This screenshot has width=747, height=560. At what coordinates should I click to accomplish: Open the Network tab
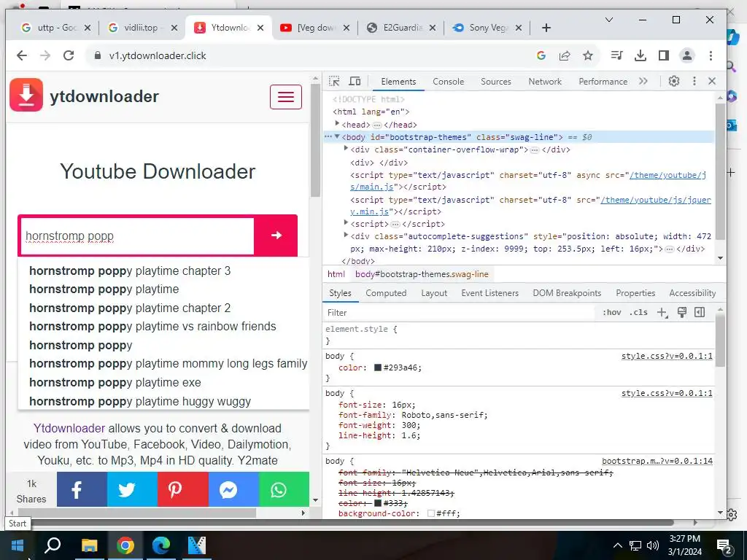(x=545, y=82)
